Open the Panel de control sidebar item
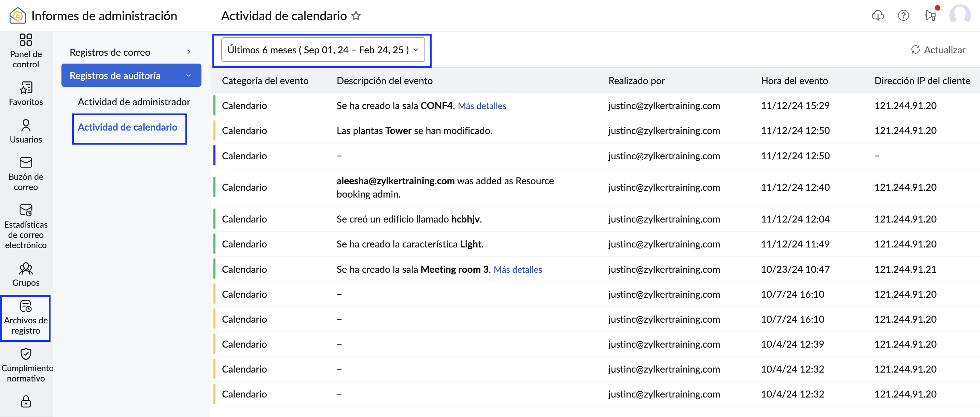The width and height of the screenshot is (980, 417). [x=26, y=51]
